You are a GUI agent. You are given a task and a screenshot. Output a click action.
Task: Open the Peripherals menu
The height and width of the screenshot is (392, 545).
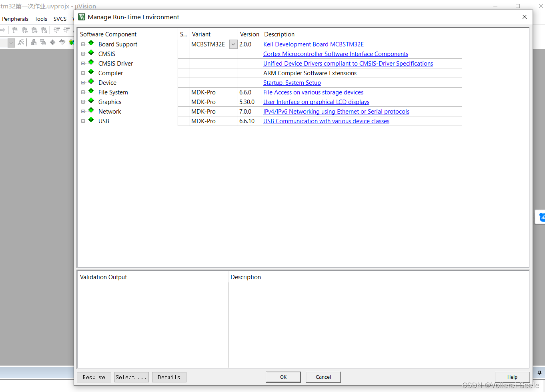[x=15, y=19]
